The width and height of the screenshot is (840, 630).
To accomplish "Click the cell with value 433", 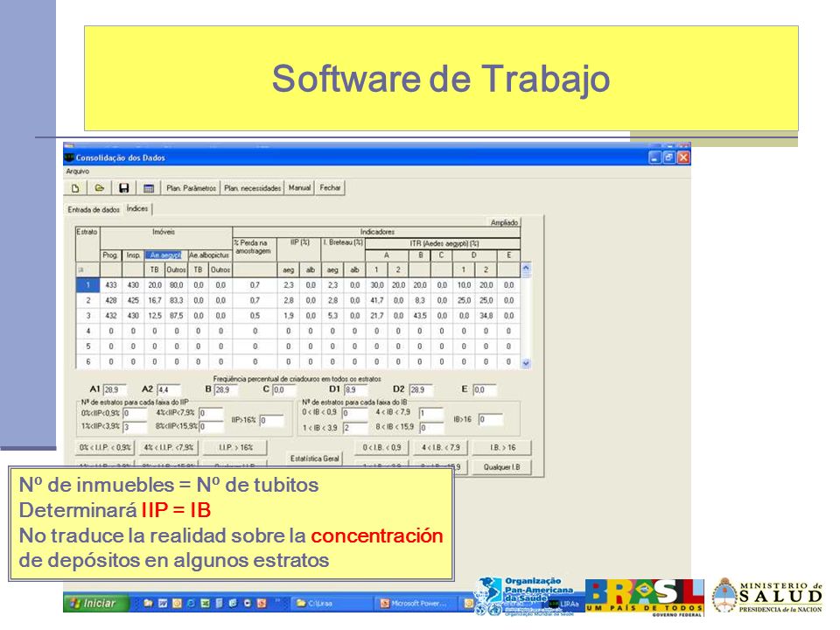I will 111,285.
